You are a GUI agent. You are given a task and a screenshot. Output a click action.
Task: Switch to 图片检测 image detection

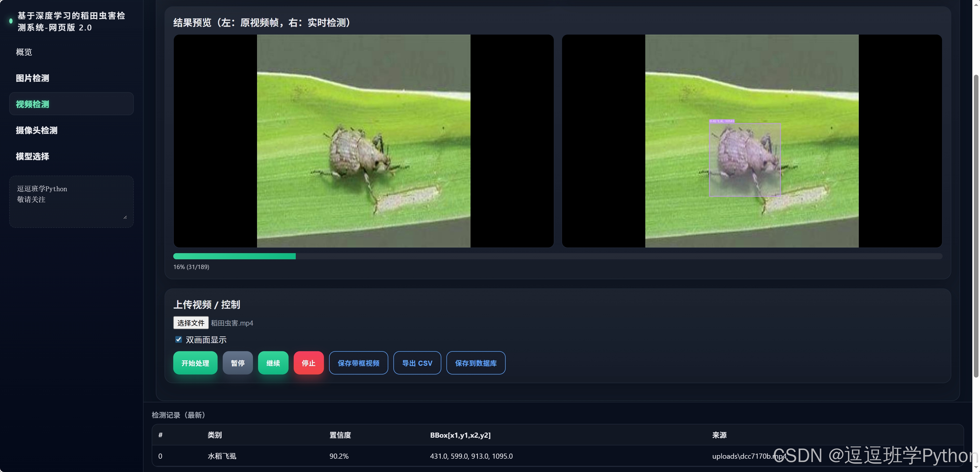pos(32,78)
